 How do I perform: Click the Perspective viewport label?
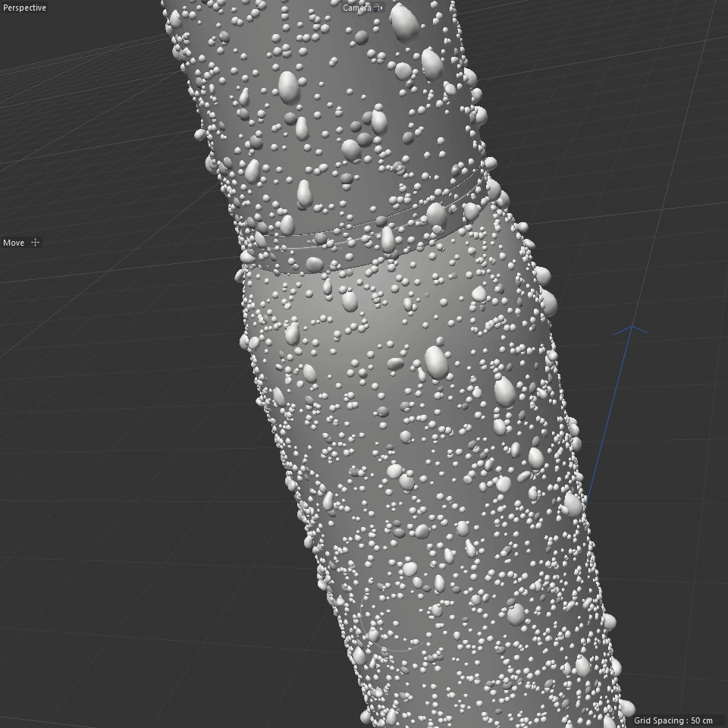(24, 8)
